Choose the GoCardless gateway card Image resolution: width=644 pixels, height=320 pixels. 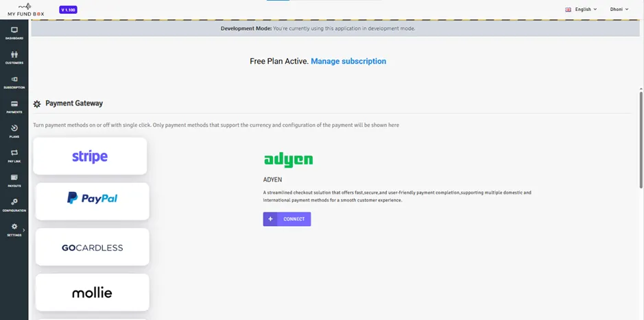tap(93, 247)
